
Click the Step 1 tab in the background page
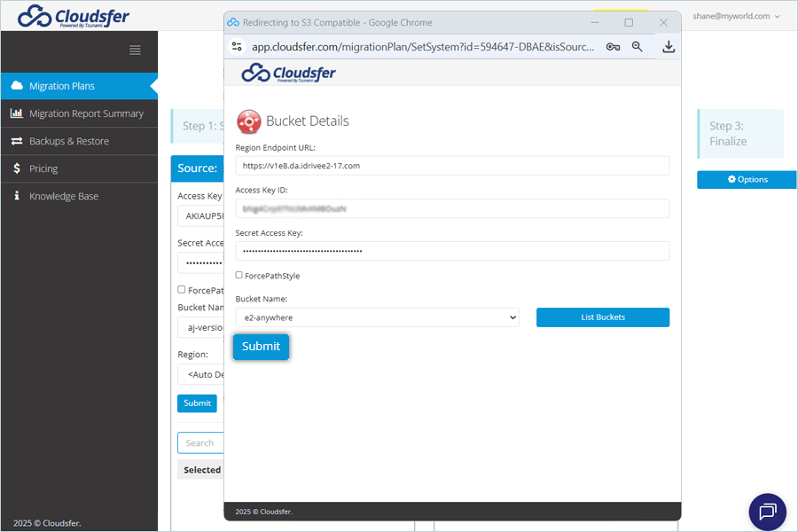[x=198, y=126]
